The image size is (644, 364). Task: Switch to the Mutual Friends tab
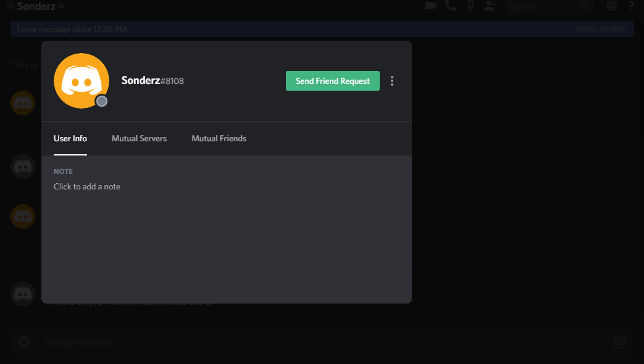[219, 138]
